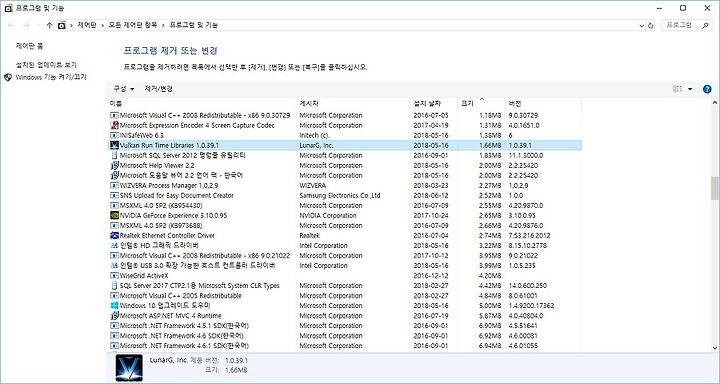The image size is (720, 384).
Task: Click the MSXML 4.0 SP2 (KB954430) icon
Action: [x=114, y=205]
